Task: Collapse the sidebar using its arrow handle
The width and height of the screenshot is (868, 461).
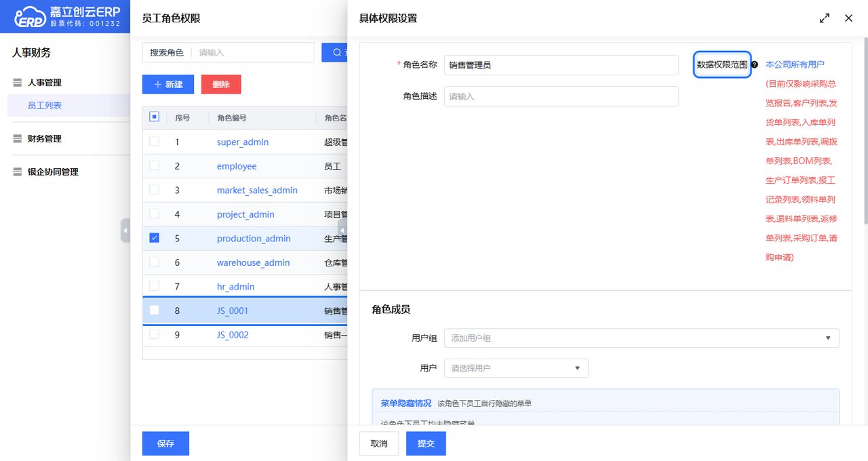Action: [x=125, y=230]
